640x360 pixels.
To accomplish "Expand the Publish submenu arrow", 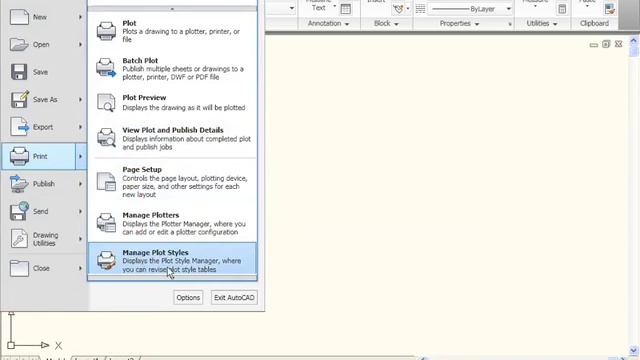I will click(80, 184).
